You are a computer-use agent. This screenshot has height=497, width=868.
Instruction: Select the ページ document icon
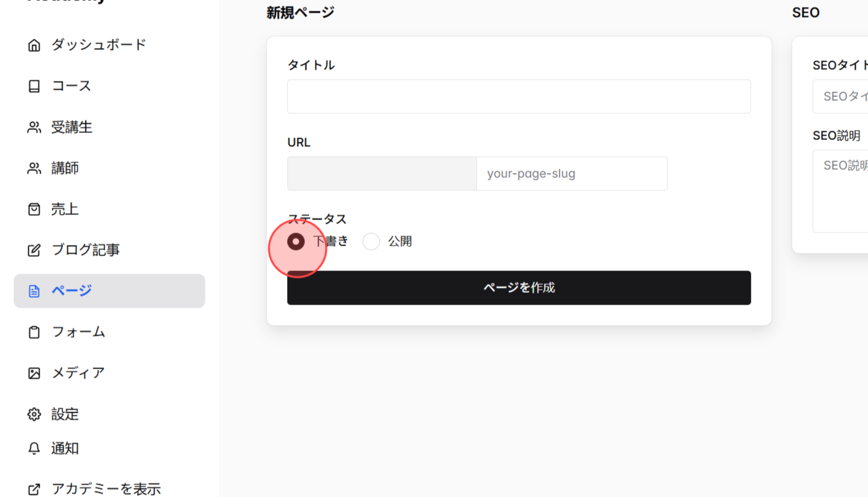click(34, 291)
